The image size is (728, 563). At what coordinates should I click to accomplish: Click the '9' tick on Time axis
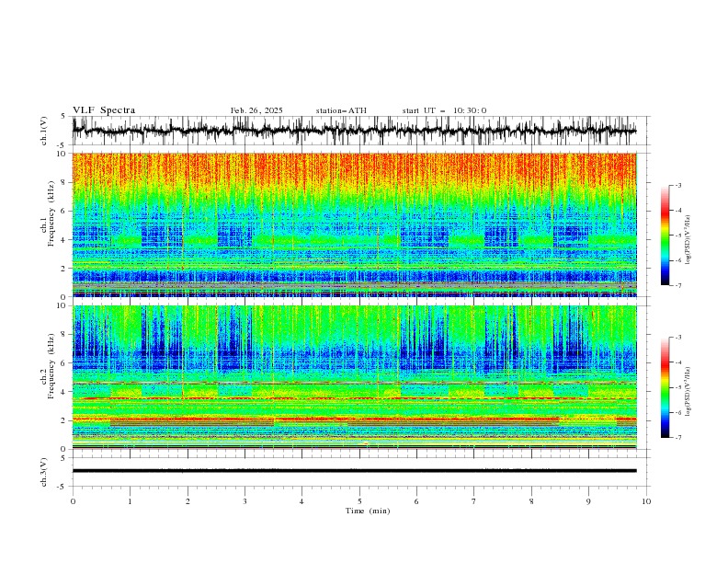pyautogui.click(x=588, y=501)
